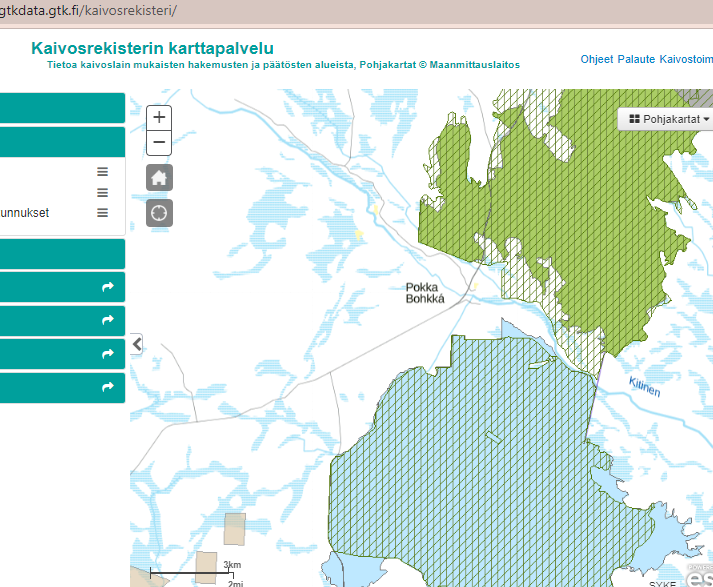Select the upper beige claim rectangle

[235, 529]
